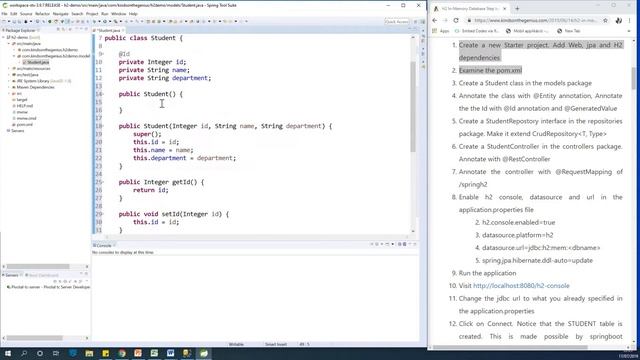The image size is (640, 360).
Task: Click the Quick Access search field
Action: tap(397, 22)
